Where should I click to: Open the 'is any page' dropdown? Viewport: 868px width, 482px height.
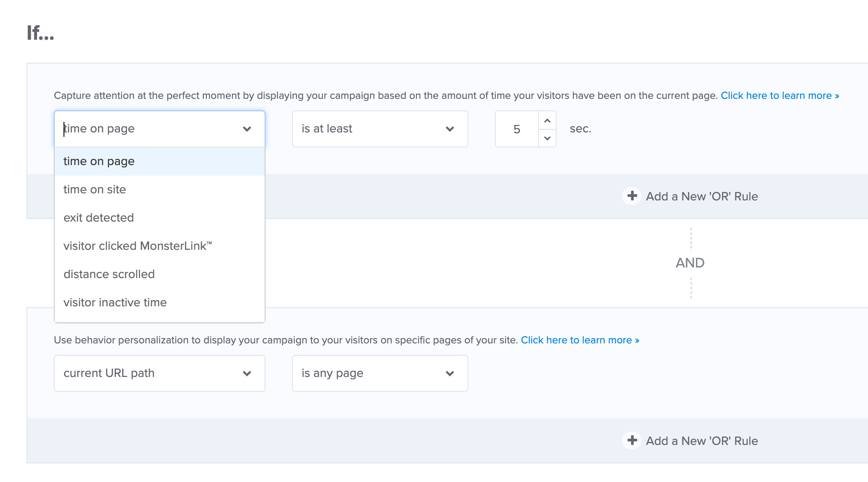coord(380,373)
